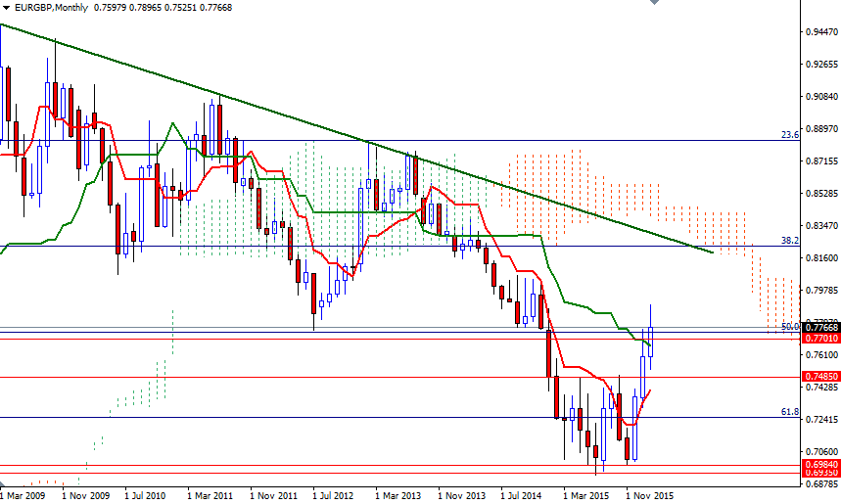
Task: Click the 1 Jul 2012 date label
Action: point(333,495)
